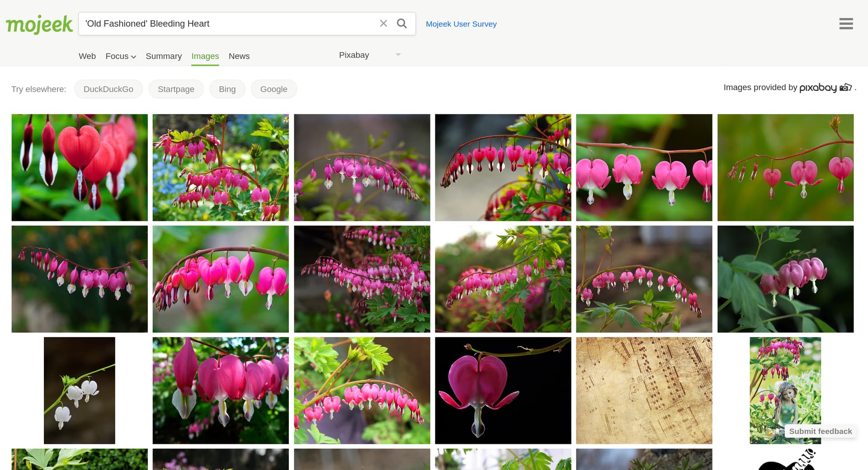Screen dimensions: 868x470
Task: Open thumbnail of four large pink hearts
Action: point(644,167)
